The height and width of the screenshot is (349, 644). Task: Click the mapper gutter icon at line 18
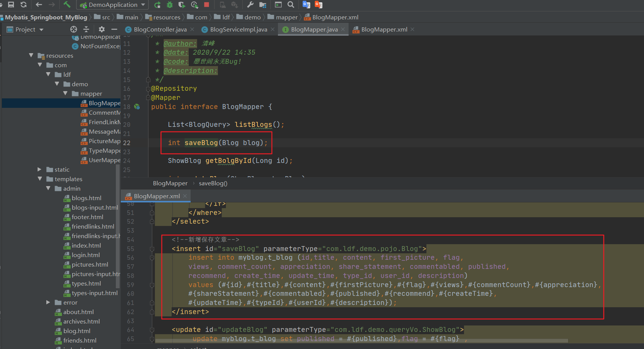137,107
